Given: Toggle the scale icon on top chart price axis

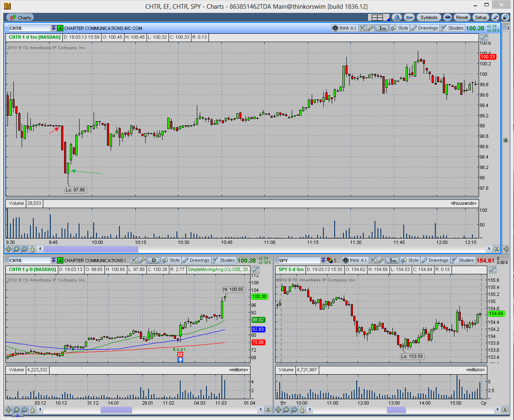Looking at the screenshot, I should [484, 37].
